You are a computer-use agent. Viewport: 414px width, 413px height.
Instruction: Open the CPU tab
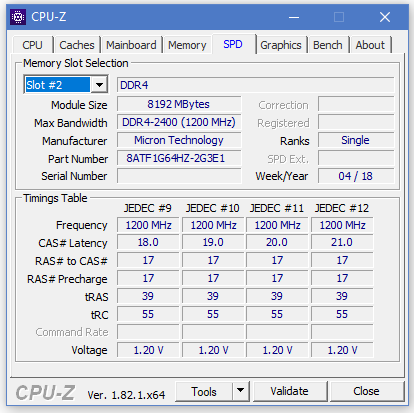click(32, 45)
